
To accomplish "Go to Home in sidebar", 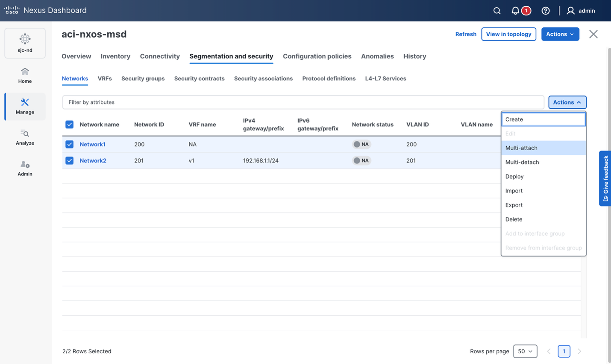I will click(x=25, y=75).
